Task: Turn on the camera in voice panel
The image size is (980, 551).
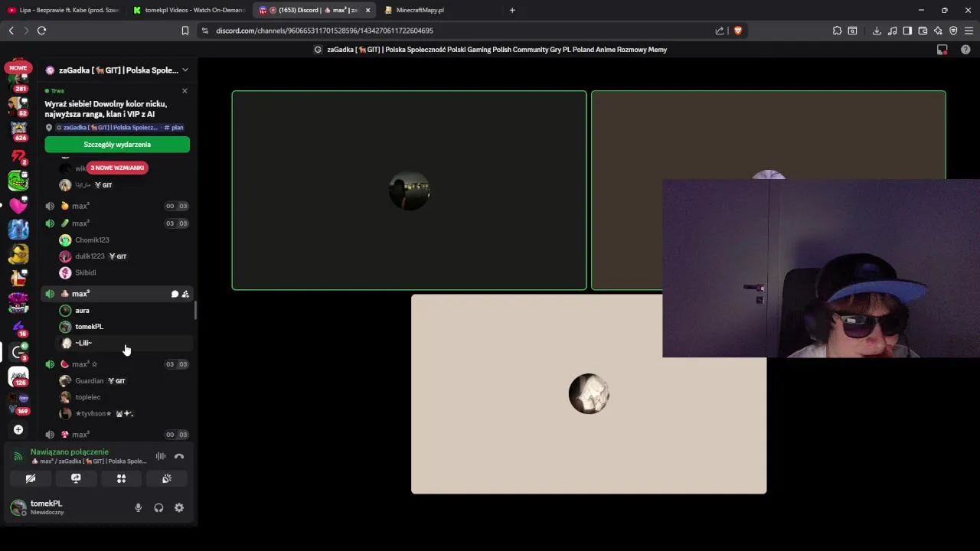Action: point(31,478)
